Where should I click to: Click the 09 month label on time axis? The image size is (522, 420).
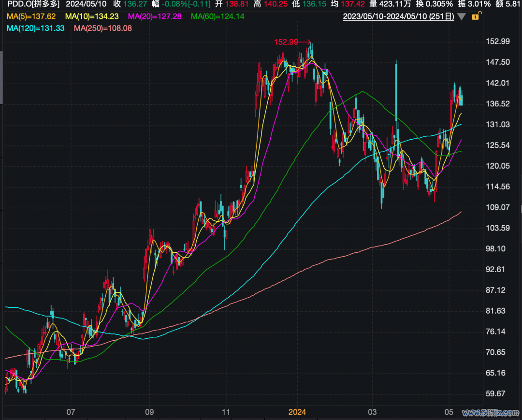(149, 412)
